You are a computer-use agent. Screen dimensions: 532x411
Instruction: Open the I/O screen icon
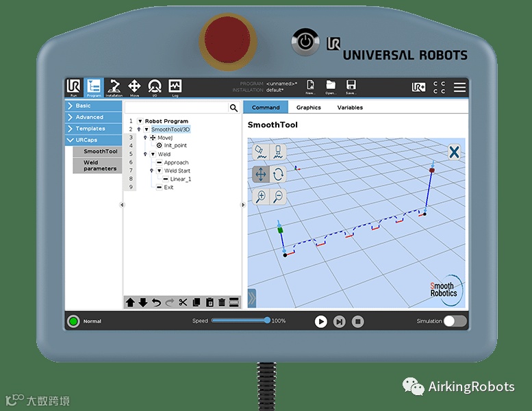point(155,88)
